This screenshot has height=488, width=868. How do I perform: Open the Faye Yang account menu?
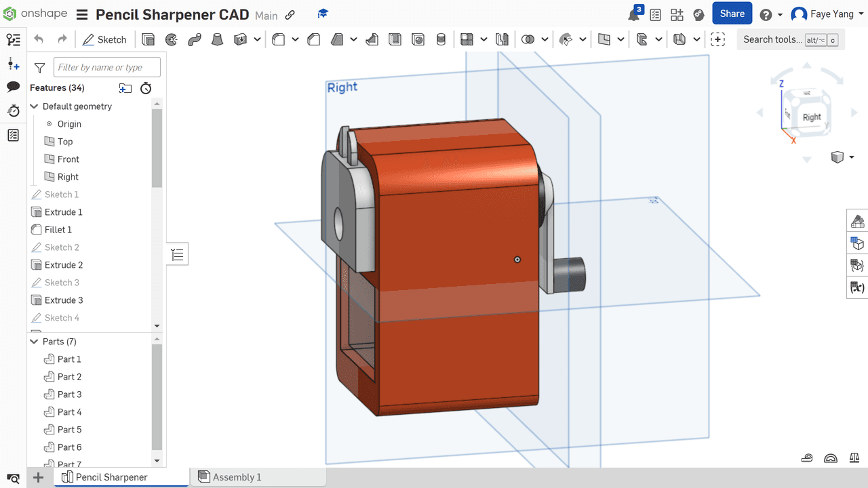pos(821,14)
